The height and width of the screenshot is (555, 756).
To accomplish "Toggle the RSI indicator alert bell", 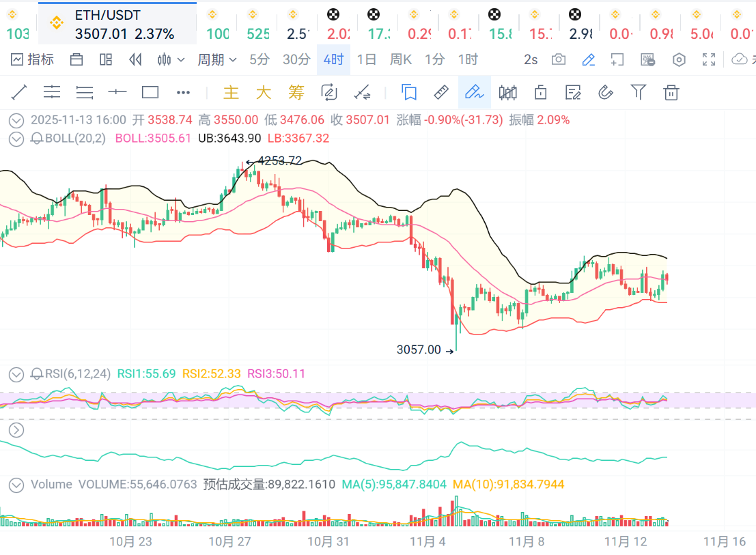I will pyautogui.click(x=37, y=374).
